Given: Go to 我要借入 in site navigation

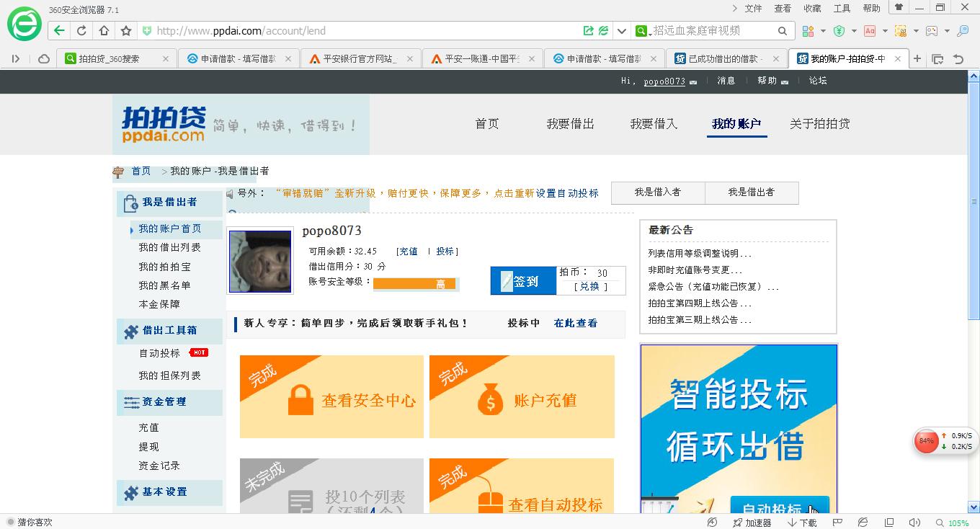Looking at the screenshot, I should click(654, 124).
